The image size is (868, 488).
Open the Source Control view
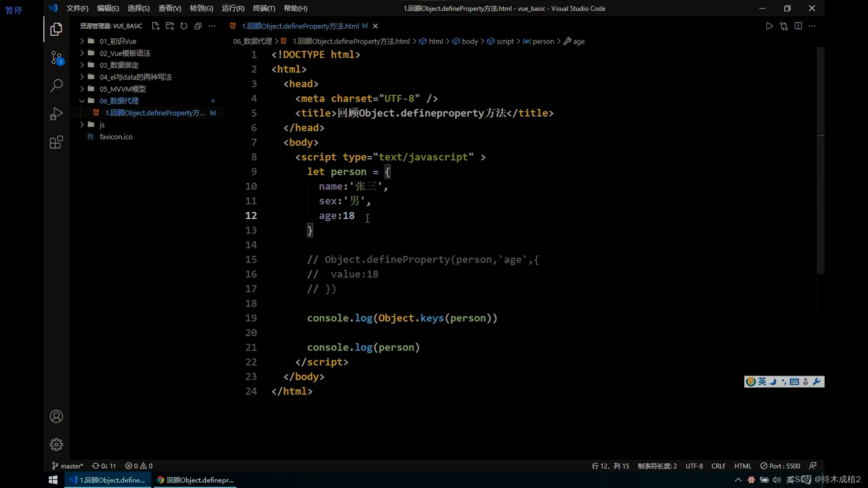[x=56, y=57]
